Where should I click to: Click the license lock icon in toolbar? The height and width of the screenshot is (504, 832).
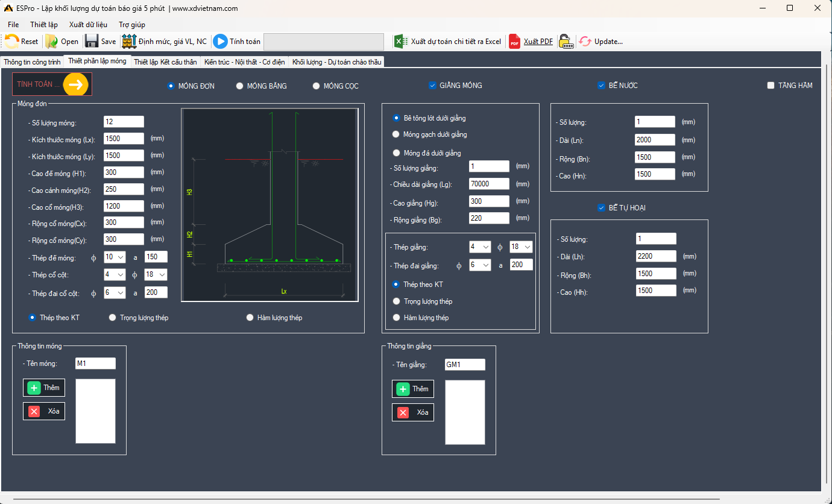[565, 42]
